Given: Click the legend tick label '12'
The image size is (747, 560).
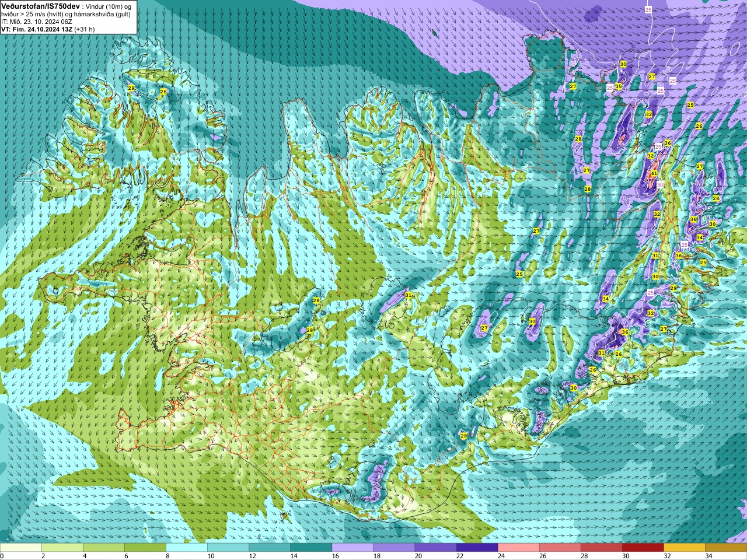Looking at the screenshot, I should (x=252, y=556).
